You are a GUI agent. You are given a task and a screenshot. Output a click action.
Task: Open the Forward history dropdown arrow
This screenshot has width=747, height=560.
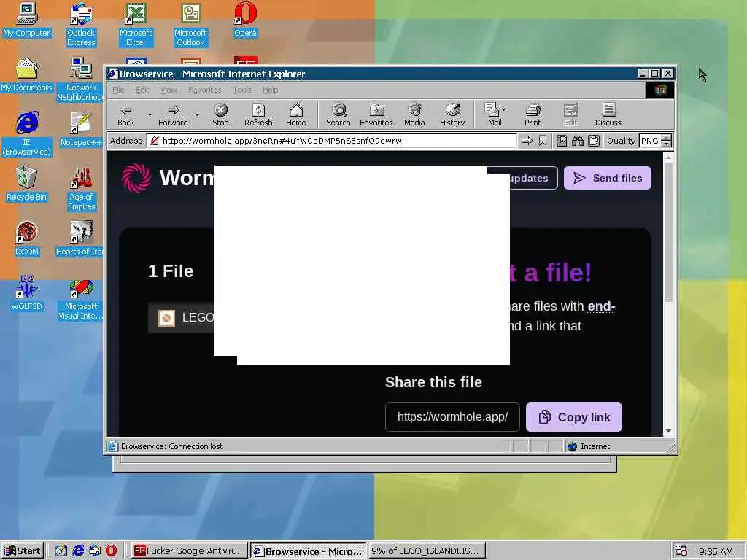(197, 114)
